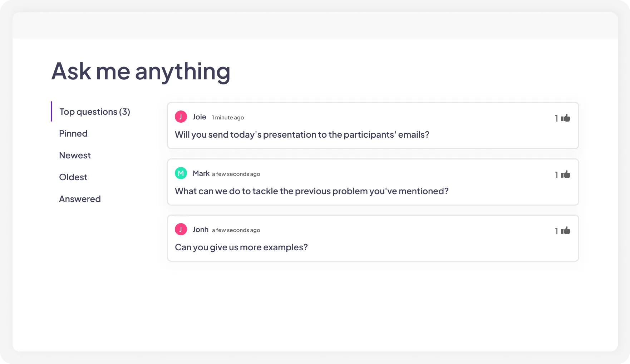
Task: Click Jonh's avatar icon
Action: 181,229
